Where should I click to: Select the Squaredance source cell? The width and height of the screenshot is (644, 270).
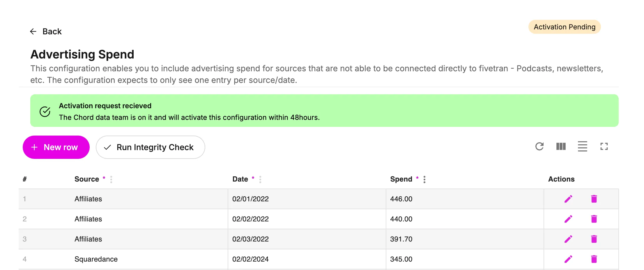click(x=149, y=259)
